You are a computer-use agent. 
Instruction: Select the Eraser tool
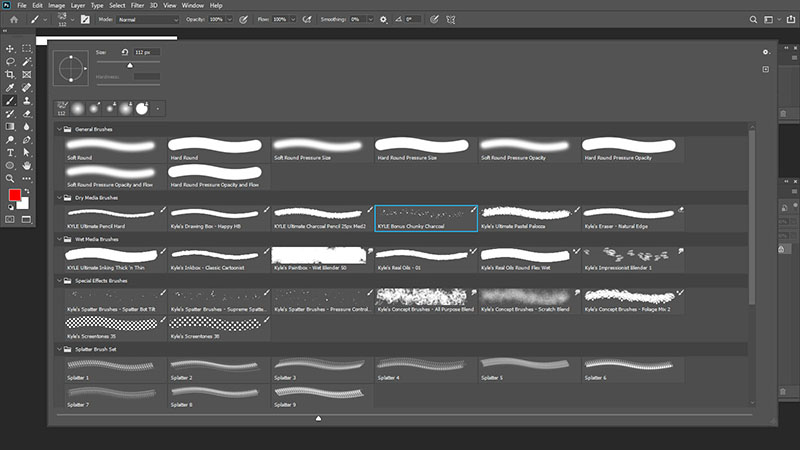(27, 114)
